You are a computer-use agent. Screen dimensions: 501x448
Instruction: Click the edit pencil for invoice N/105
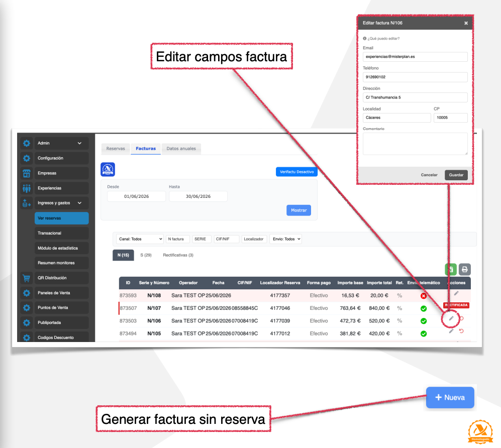pyautogui.click(x=451, y=331)
